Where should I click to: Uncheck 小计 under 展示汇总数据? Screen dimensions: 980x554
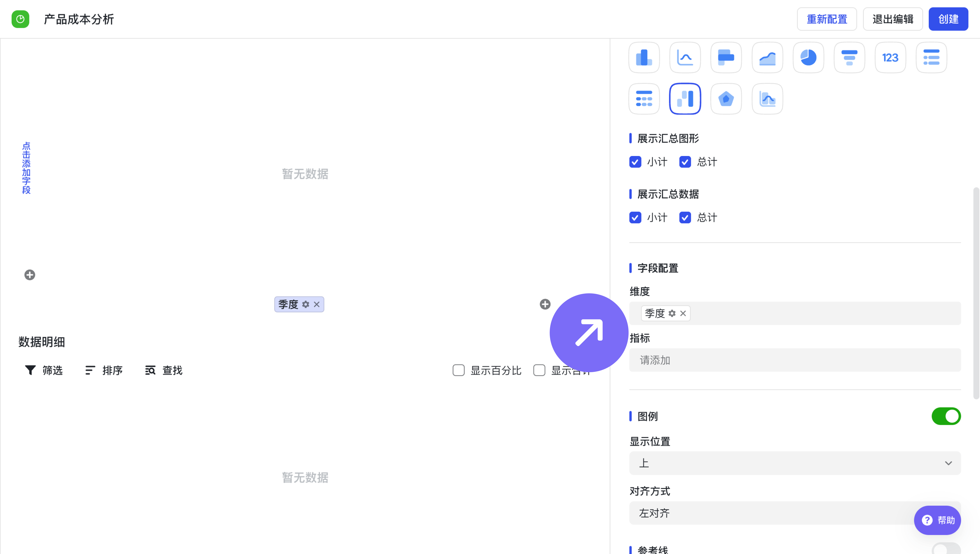(x=635, y=217)
